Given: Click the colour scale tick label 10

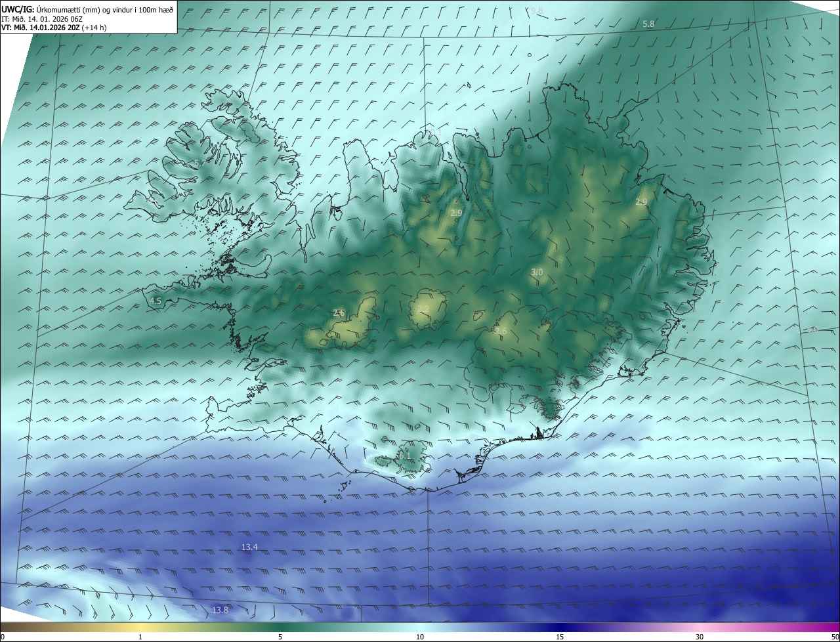Looking at the screenshot, I should click(x=420, y=637).
